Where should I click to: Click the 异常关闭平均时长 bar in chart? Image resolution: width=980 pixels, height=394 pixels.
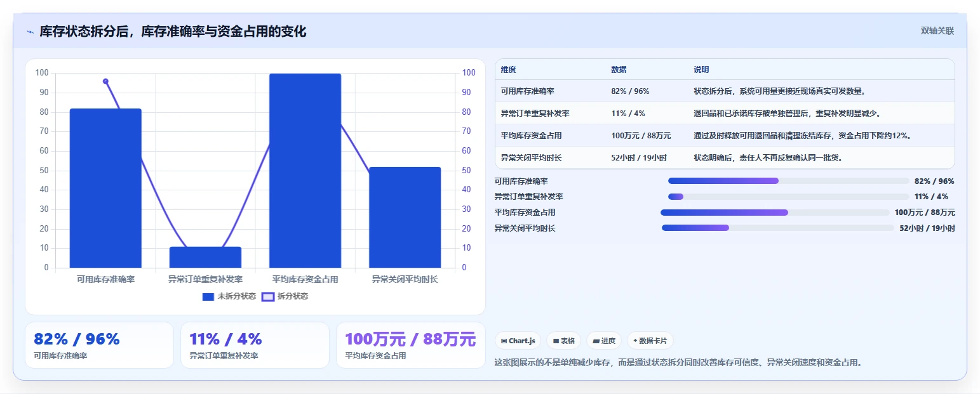pos(405,218)
